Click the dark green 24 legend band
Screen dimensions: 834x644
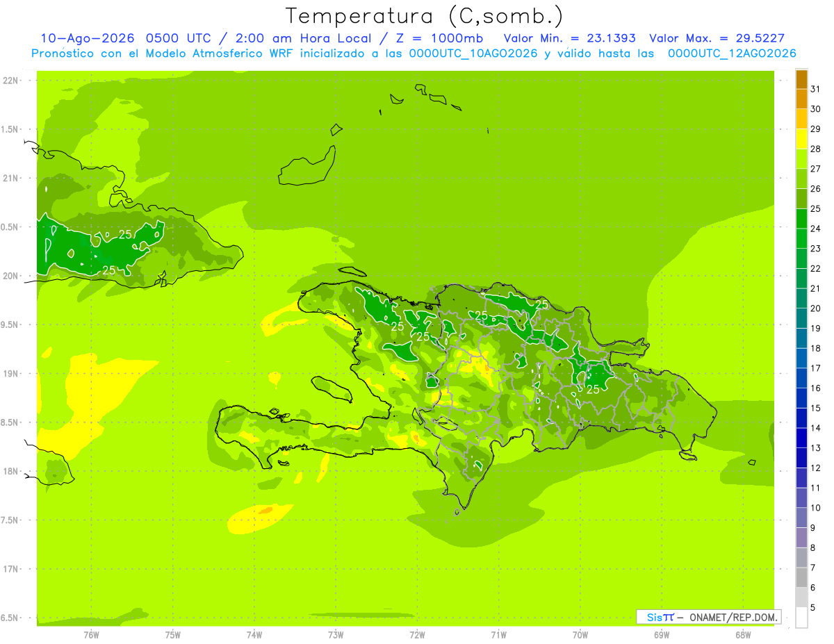coord(801,219)
